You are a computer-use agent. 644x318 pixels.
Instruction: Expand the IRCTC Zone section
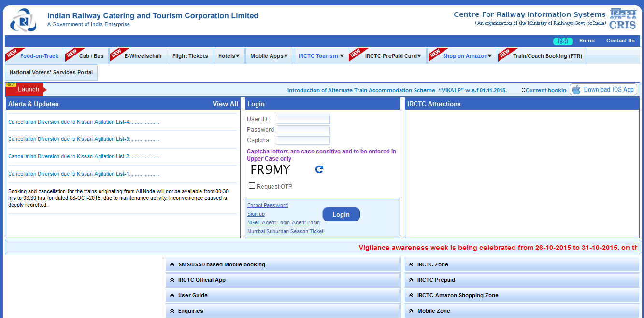432,264
